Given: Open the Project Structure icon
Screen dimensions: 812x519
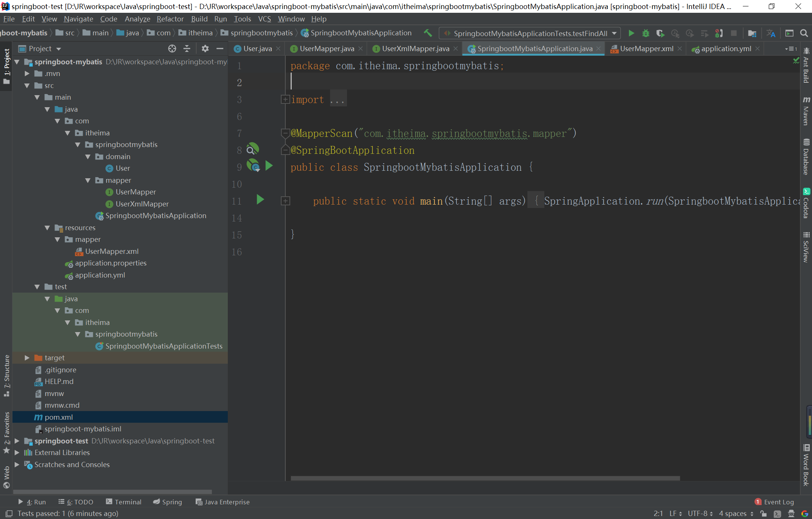Looking at the screenshot, I should click(x=752, y=33).
